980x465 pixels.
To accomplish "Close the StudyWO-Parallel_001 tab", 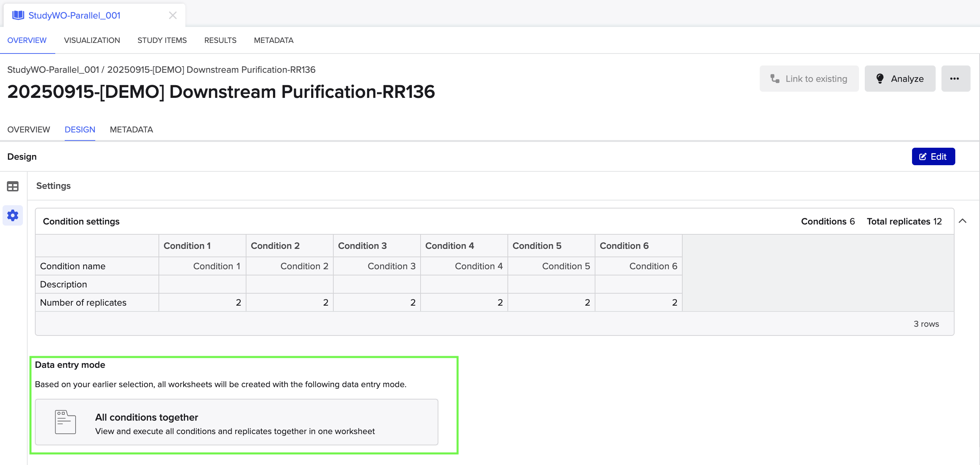I will [173, 15].
